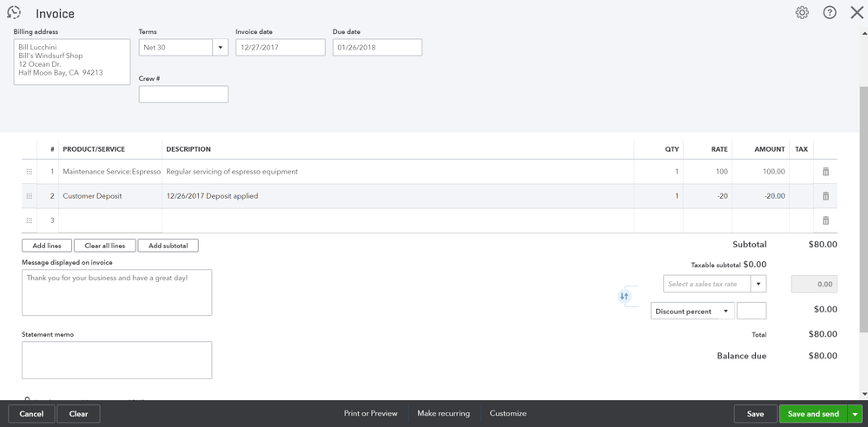
Task: Click the Clear all lines button
Action: (x=104, y=246)
